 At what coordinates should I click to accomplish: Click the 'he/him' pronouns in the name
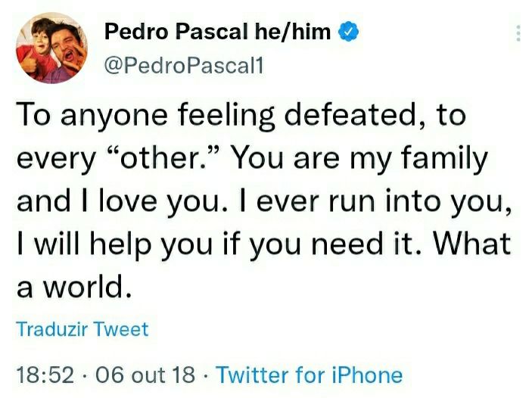pyautogui.click(x=292, y=32)
